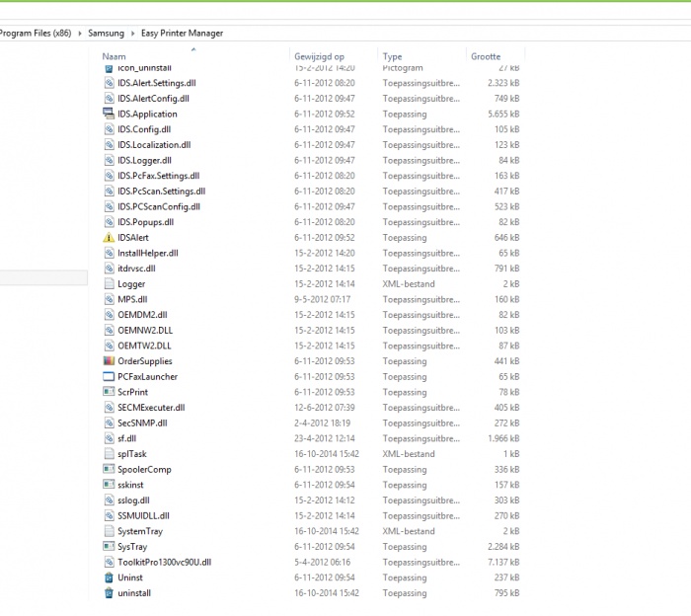Image resolution: width=691 pixels, height=616 pixels.
Task: Click the IDS.Config.dll gear icon
Action: coord(109,129)
